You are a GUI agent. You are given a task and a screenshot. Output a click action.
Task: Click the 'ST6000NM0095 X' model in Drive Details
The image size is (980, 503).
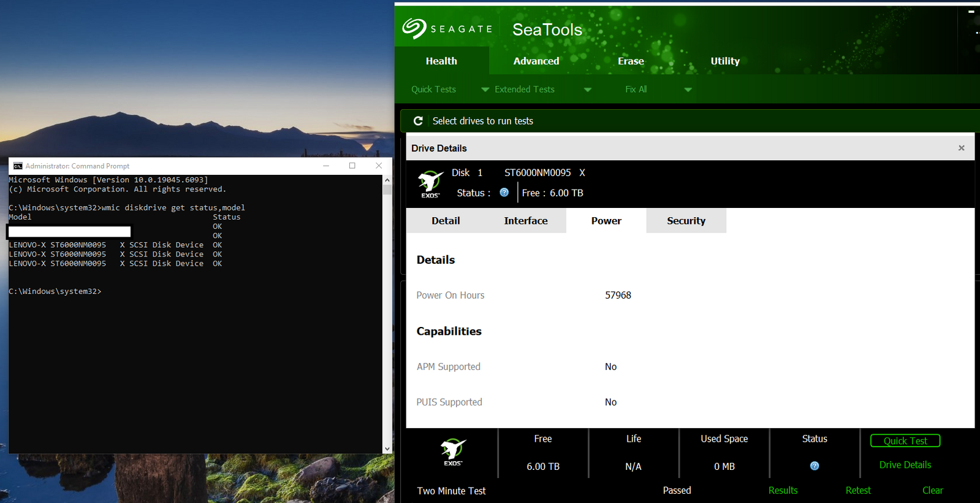[545, 173]
